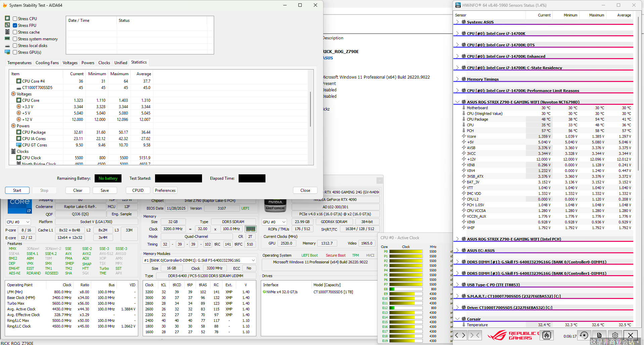
Task: Click the CPU Core #4 chip icon
Action: (x=19, y=81)
